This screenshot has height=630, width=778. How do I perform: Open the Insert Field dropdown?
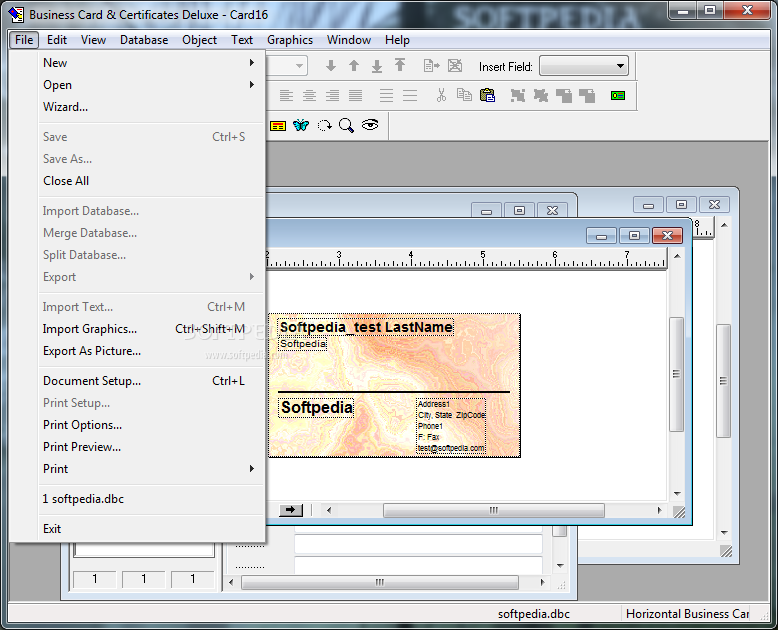coord(584,66)
